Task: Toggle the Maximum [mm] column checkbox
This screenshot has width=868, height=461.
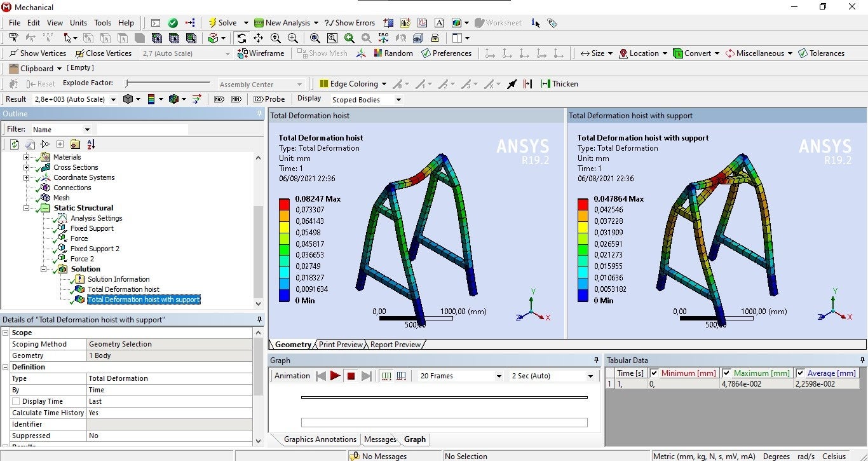Action: click(x=726, y=373)
